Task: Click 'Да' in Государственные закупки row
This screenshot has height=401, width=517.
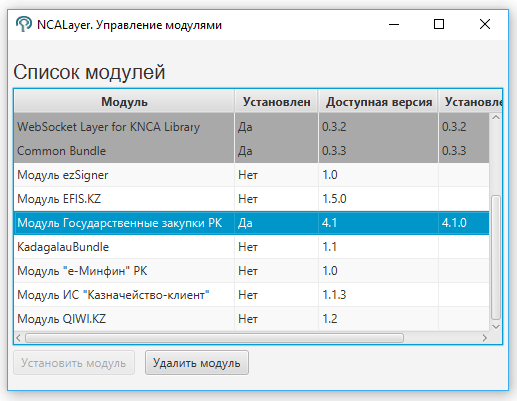Action: coord(245,223)
